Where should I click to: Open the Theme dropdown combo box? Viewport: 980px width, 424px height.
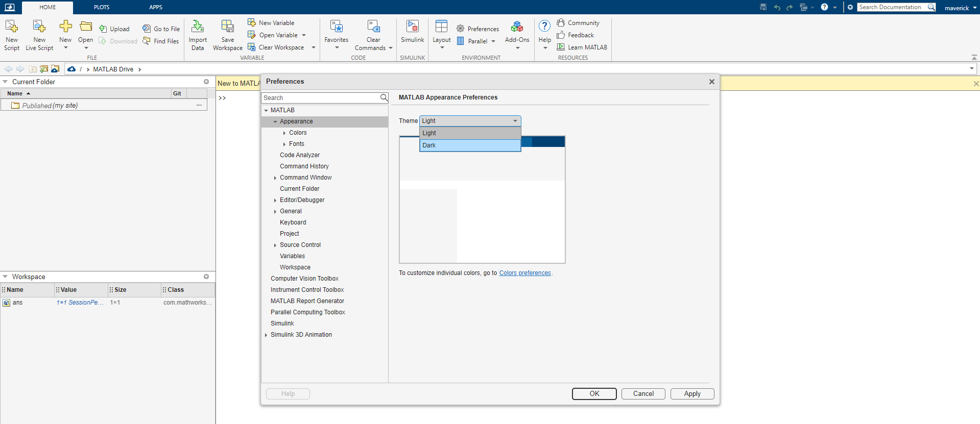coord(470,121)
